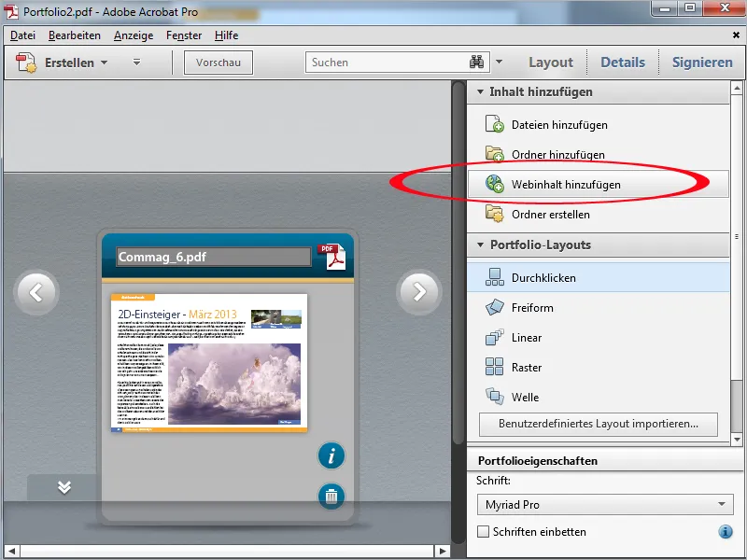Image resolution: width=747 pixels, height=560 pixels.
Task: Collapse the Portfolio-Layouts section
Action: 480,245
